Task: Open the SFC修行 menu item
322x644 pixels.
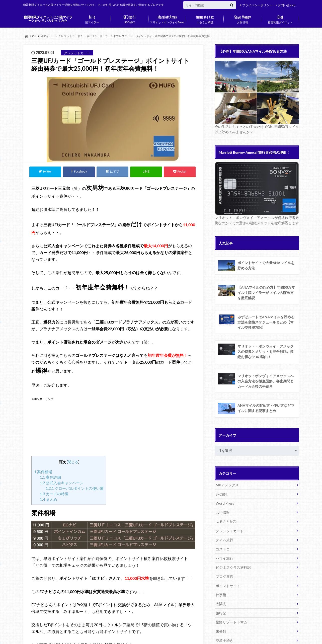Action: pos(130,19)
